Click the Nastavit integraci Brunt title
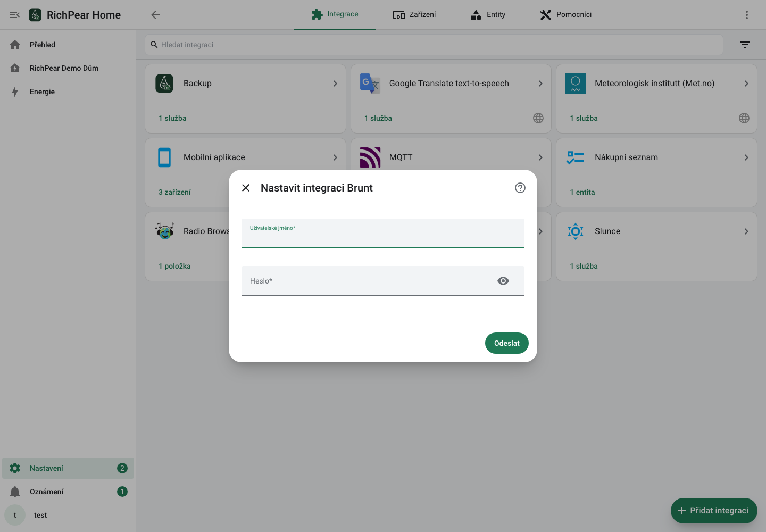 pyautogui.click(x=317, y=188)
